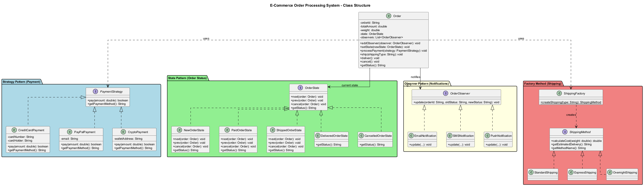644x186 pixels.
Task: Click the 'current state' arrow label
Action: [x=349, y=85]
